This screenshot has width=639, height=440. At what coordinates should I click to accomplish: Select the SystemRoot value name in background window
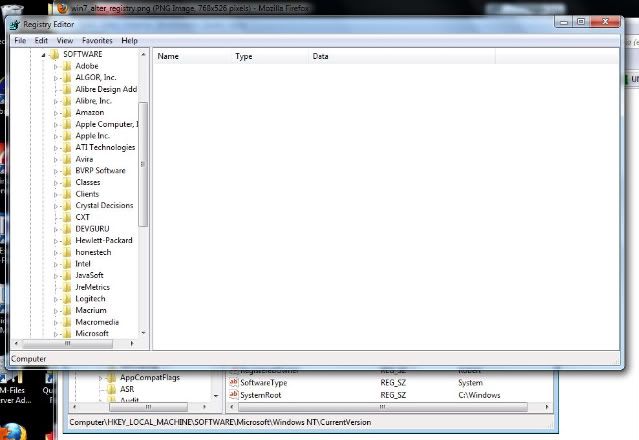point(260,395)
